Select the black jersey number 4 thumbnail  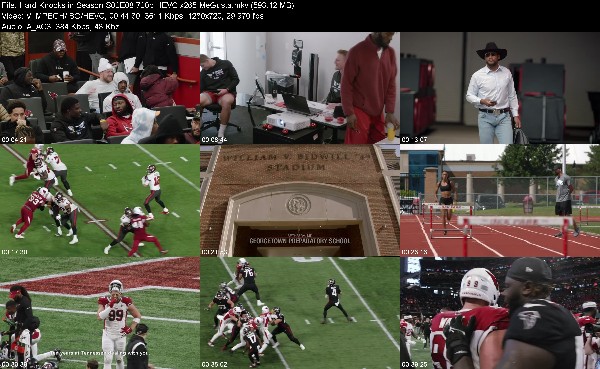300,313
